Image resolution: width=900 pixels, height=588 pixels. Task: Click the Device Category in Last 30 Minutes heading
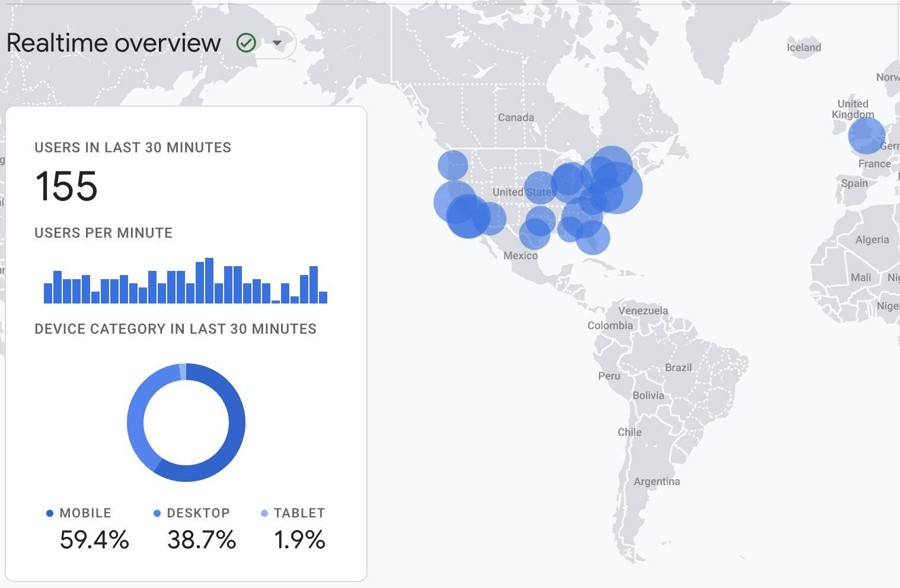click(175, 329)
